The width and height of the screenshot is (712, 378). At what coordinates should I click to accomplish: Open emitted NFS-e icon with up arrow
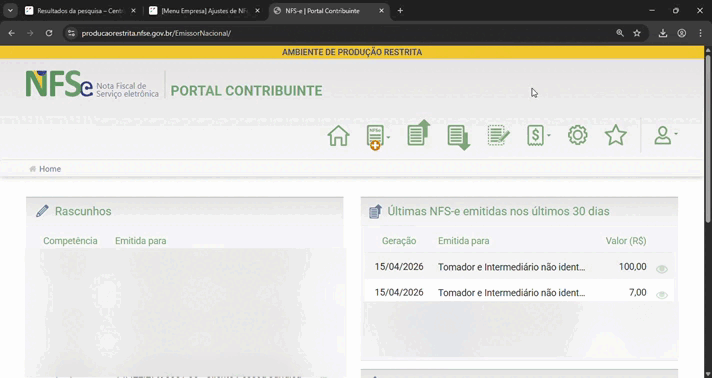418,133
